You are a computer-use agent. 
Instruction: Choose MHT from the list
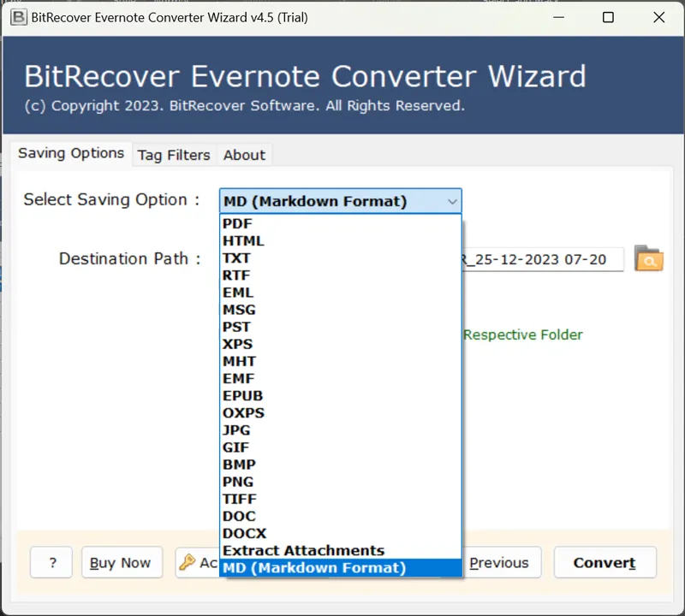340,362
